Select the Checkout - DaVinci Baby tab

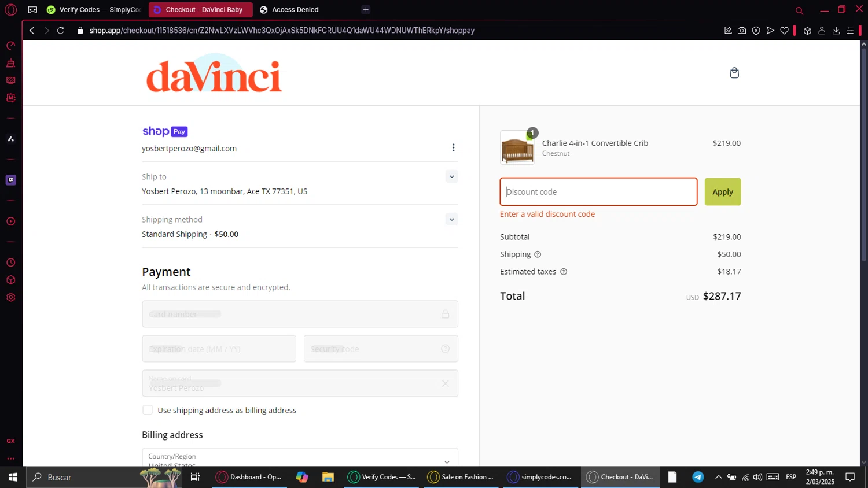tap(200, 10)
